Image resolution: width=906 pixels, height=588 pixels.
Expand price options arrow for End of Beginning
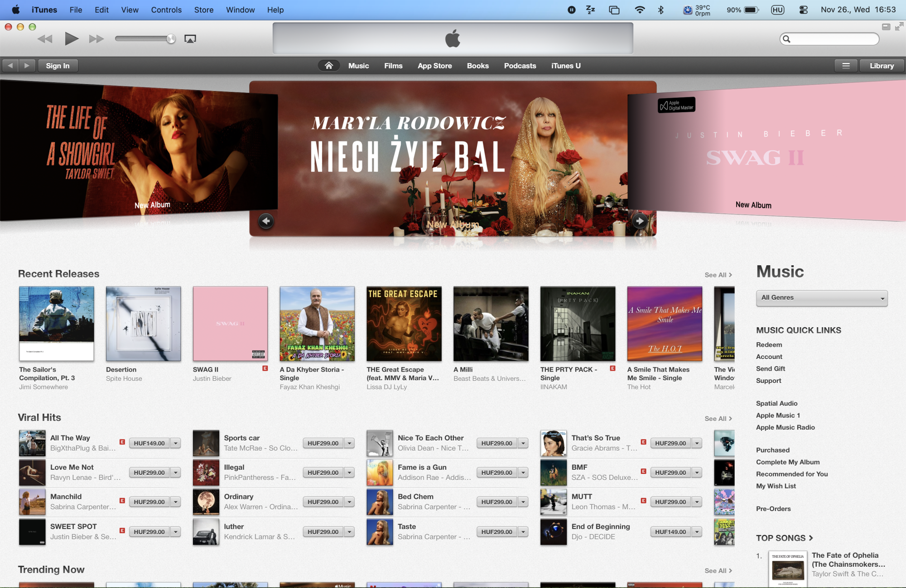pyautogui.click(x=697, y=532)
